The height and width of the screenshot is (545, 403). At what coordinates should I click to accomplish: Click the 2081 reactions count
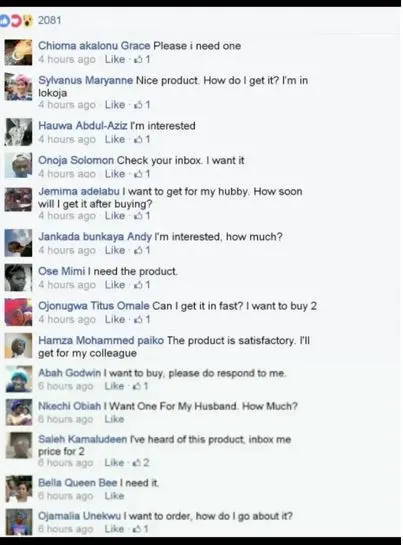(x=50, y=20)
